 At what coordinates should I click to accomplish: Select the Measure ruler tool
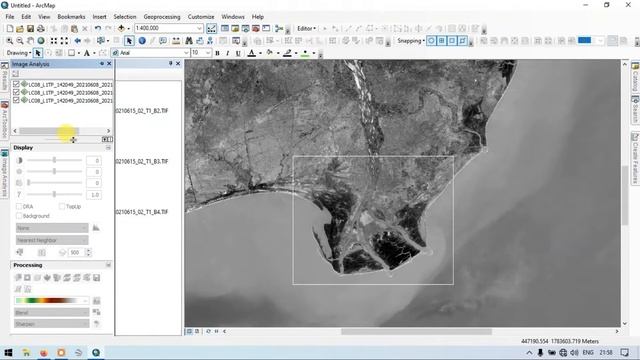coord(176,41)
